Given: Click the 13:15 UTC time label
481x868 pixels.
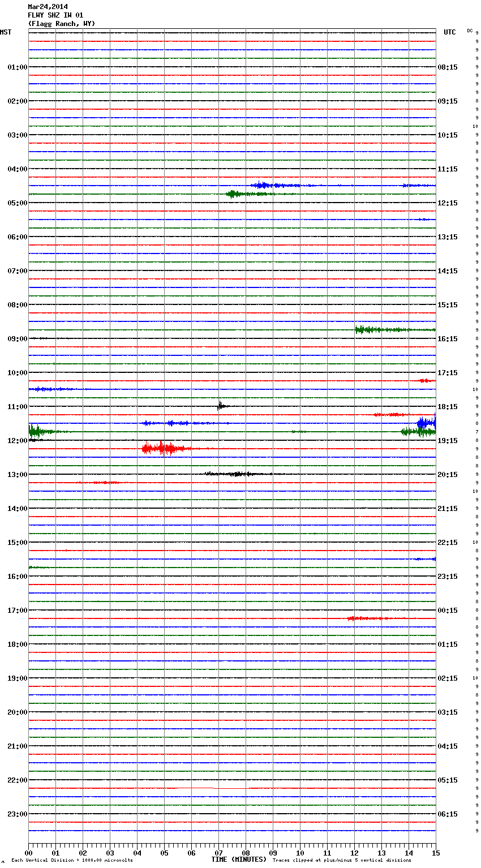Looking at the screenshot, I should coord(448,237).
